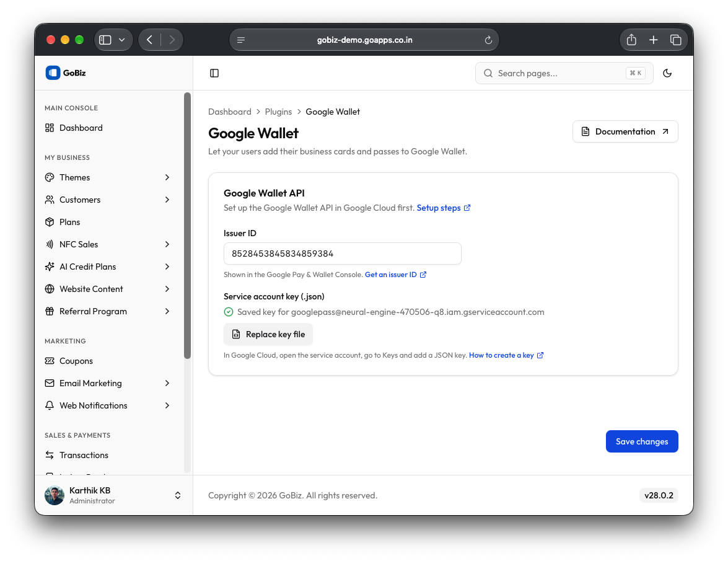Open Coupons in the sidebar

pos(109,361)
